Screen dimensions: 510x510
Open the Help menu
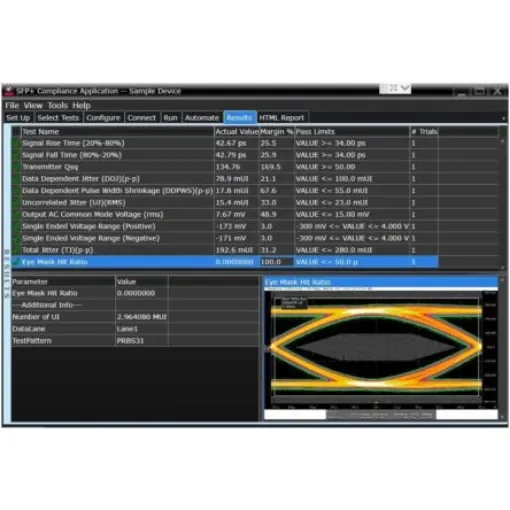82,106
